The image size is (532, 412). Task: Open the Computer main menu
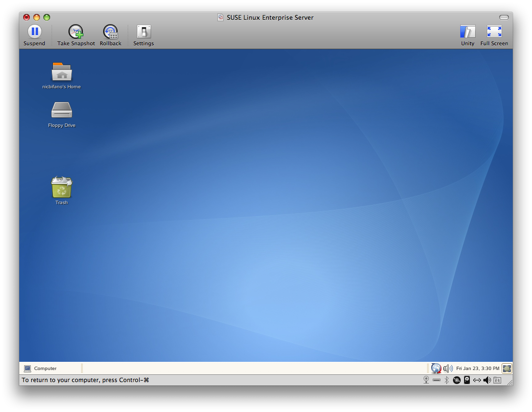pos(40,368)
